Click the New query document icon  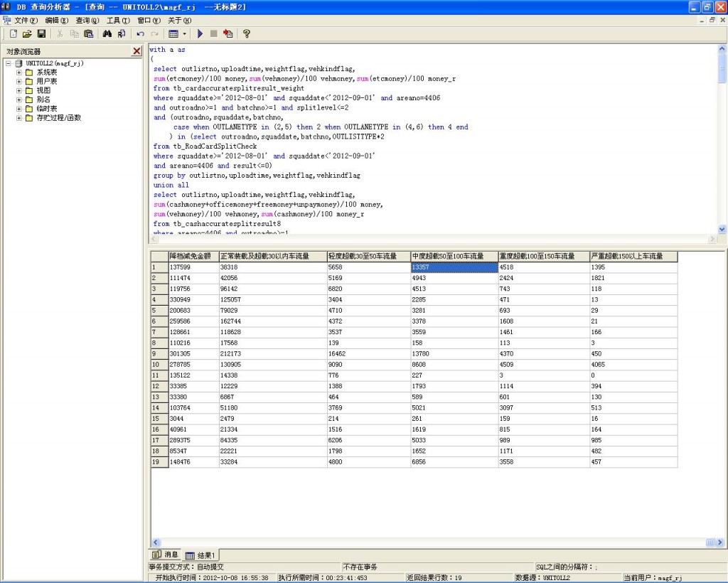coord(13,33)
